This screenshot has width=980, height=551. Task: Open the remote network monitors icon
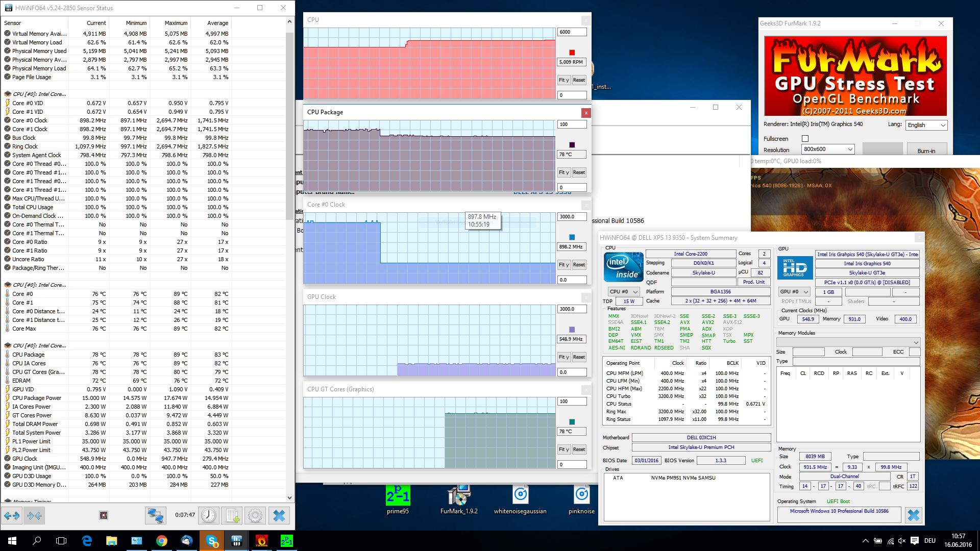click(155, 516)
